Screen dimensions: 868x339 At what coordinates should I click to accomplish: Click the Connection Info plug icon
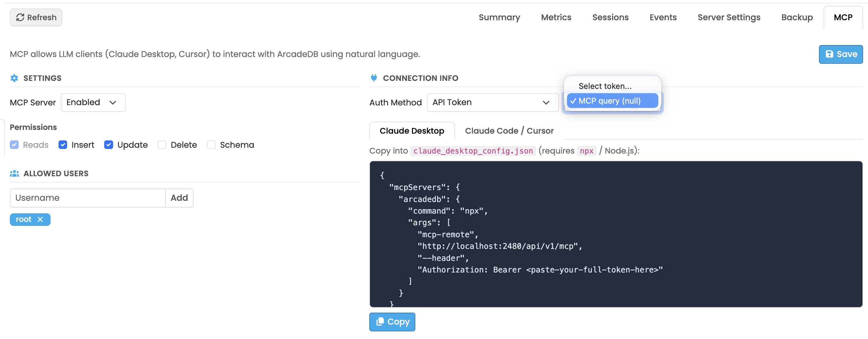click(x=374, y=78)
